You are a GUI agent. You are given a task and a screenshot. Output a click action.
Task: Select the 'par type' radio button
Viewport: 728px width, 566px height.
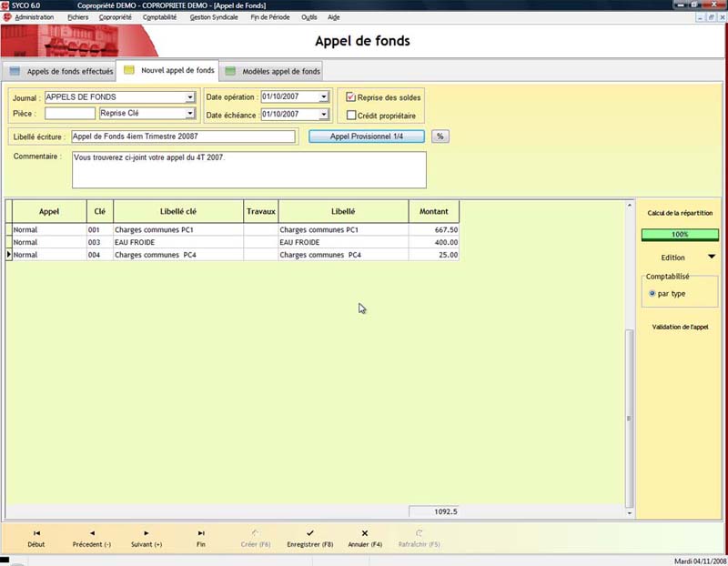652,294
